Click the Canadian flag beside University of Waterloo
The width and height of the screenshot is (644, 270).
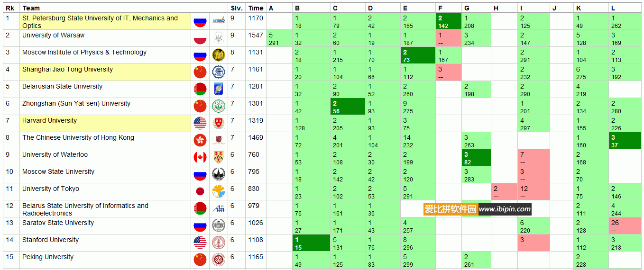pos(200,158)
